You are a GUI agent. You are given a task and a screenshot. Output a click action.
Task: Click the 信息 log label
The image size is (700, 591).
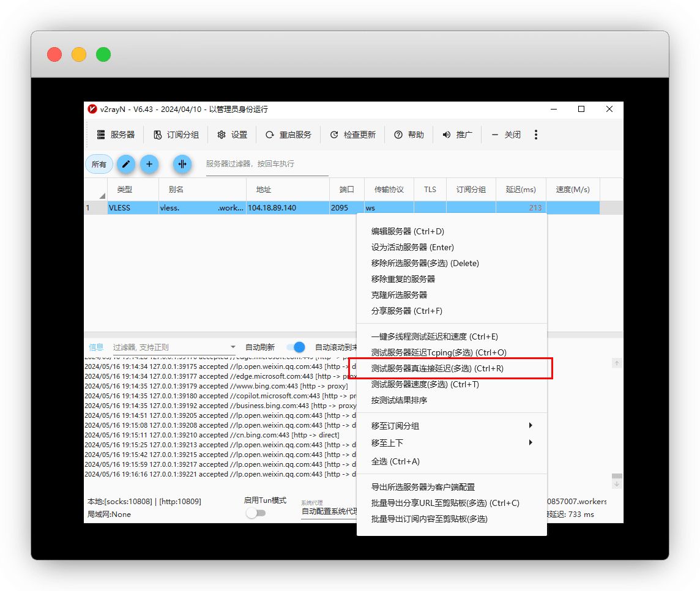[x=96, y=348]
